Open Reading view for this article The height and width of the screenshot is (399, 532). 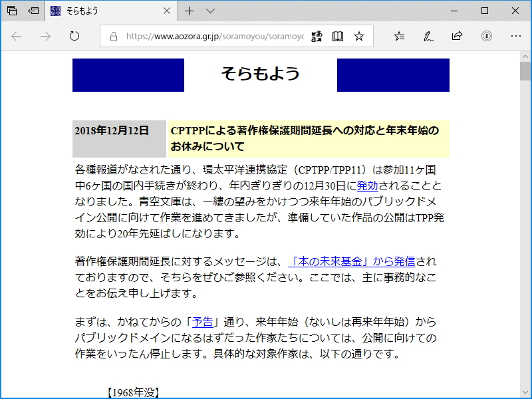[x=338, y=37]
